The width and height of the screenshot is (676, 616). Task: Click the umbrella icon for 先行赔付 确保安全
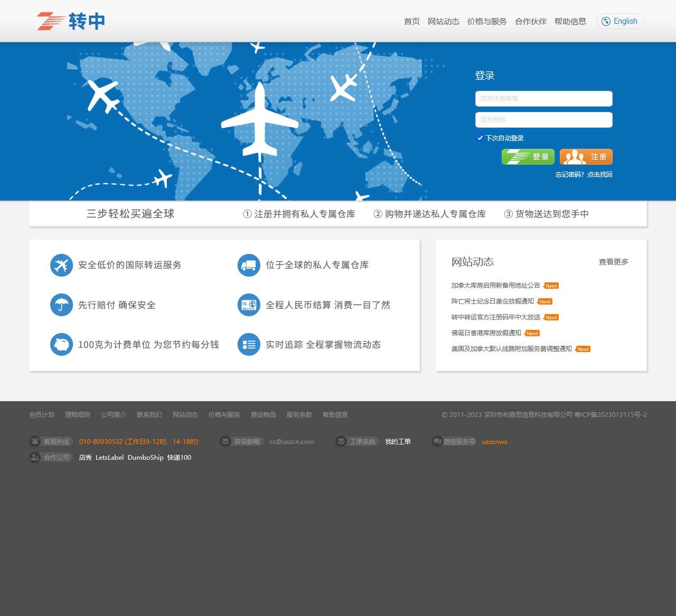point(61,305)
